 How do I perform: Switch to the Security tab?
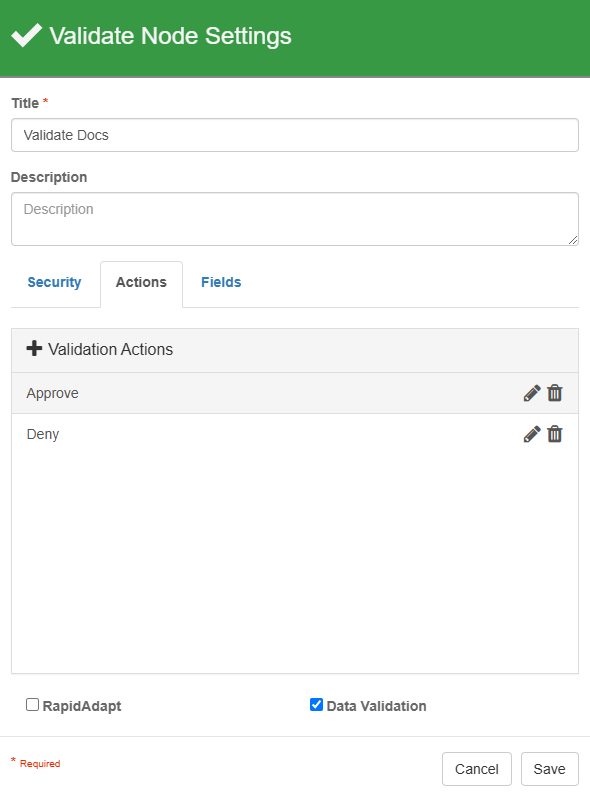click(x=54, y=282)
